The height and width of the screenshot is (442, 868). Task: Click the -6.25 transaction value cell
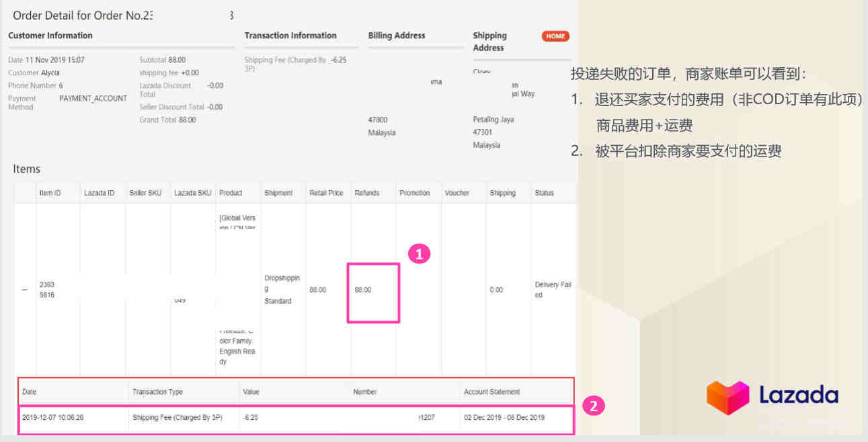pos(250,417)
